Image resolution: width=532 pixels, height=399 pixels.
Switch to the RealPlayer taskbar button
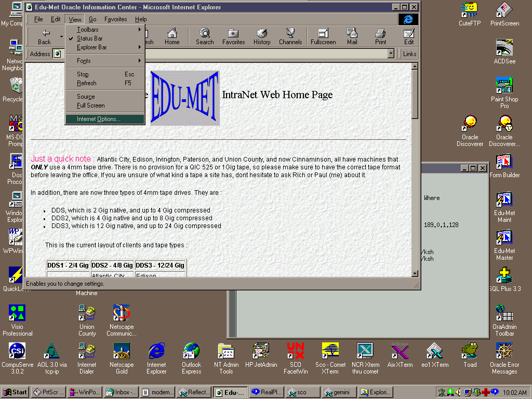point(267,392)
